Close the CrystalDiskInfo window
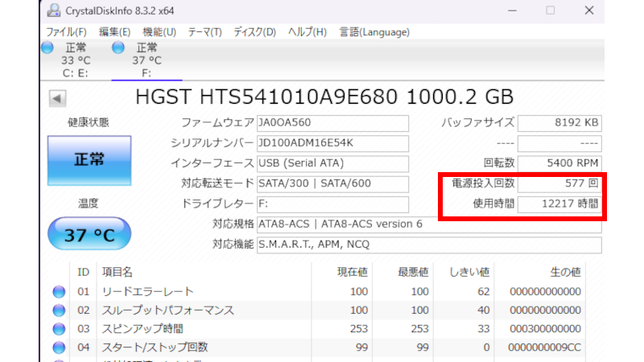The width and height of the screenshot is (644, 362). pyautogui.click(x=589, y=10)
